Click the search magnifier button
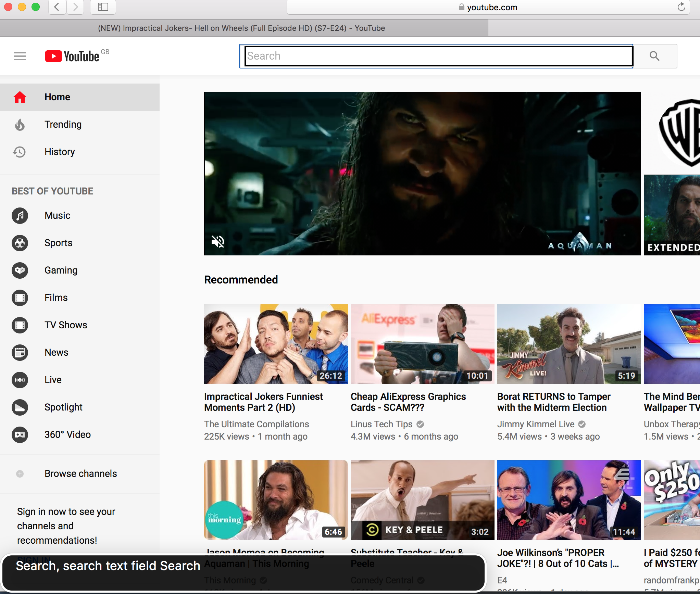 (x=654, y=56)
